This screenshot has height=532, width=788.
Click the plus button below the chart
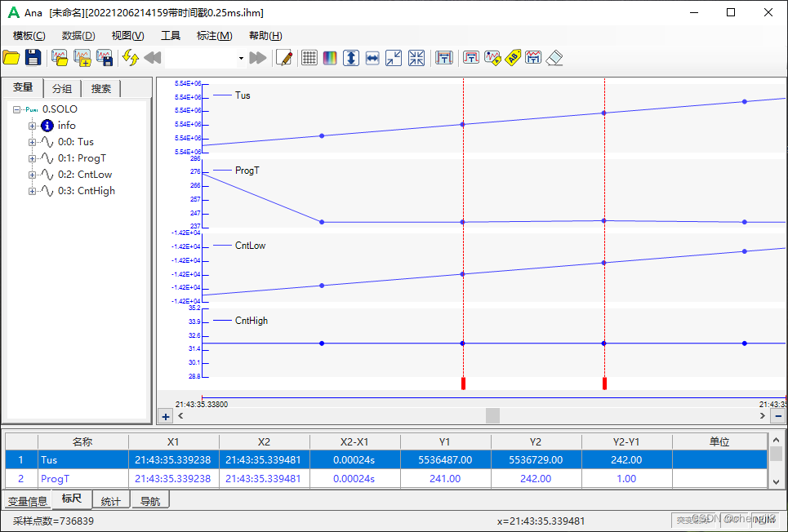pos(165,416)
